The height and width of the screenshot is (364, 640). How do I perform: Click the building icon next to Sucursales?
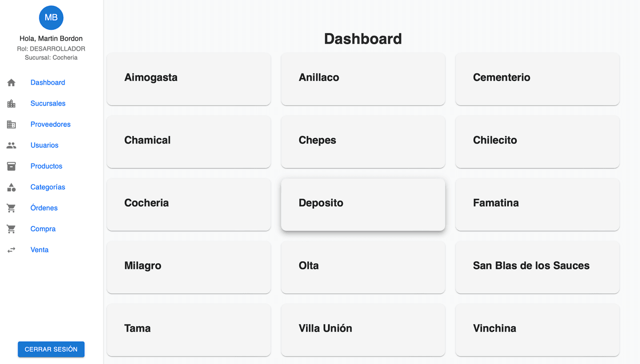[11, 103]
